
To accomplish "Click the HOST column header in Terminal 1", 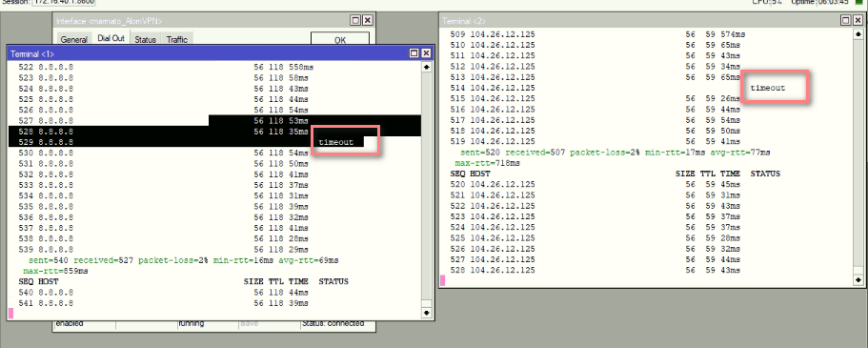I will tap(49, 281).
